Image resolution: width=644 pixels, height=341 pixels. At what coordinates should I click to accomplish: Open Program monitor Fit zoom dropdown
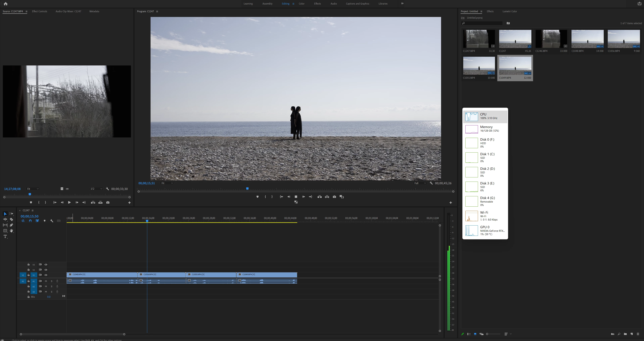pos(167,183)
